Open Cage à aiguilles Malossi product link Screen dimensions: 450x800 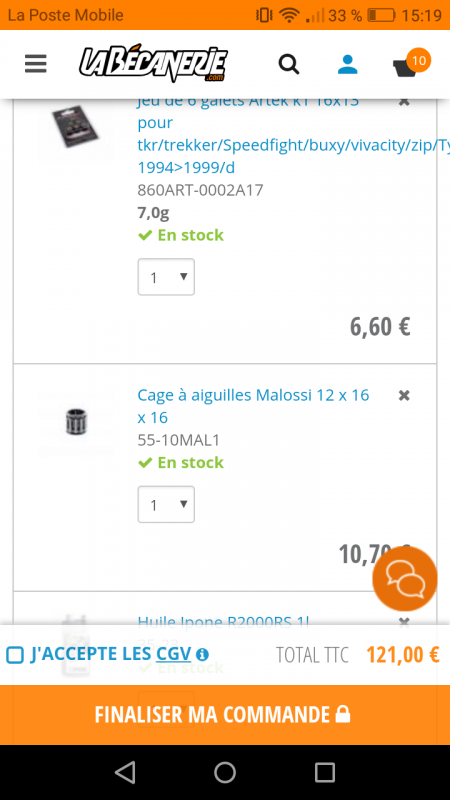point(253,406)
